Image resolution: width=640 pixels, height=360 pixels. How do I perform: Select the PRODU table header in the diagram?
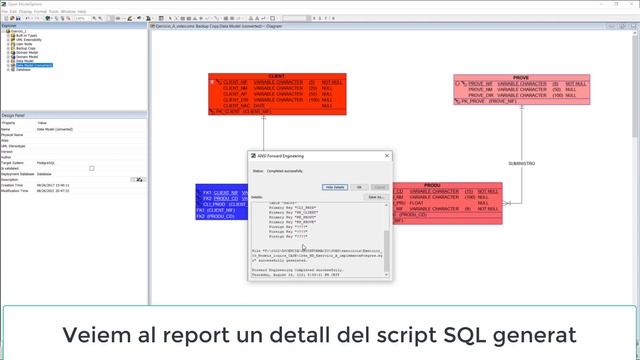pyautogui.click(x=432, y=185)
